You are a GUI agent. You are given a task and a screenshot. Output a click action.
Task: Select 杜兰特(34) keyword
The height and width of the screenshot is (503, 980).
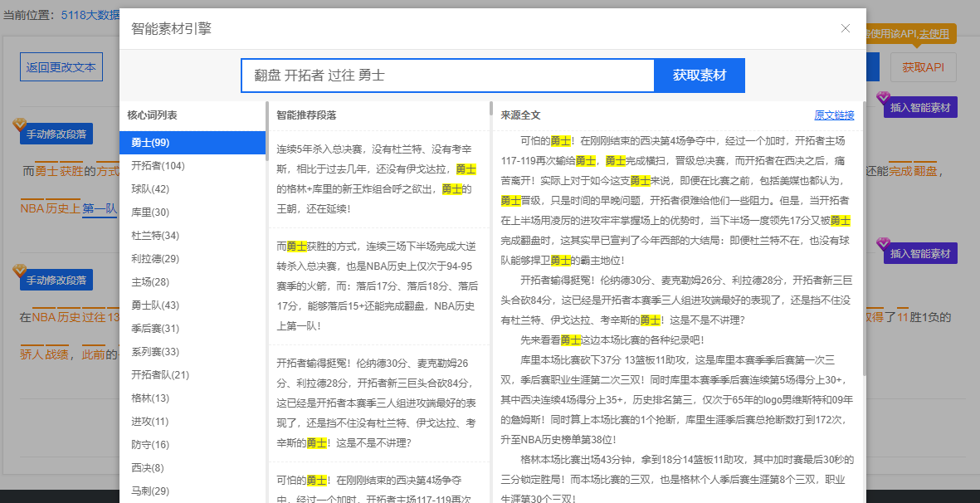pos(193,236)
